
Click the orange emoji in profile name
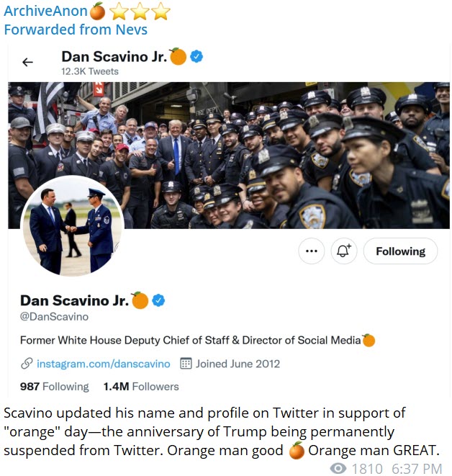[140, 300]
